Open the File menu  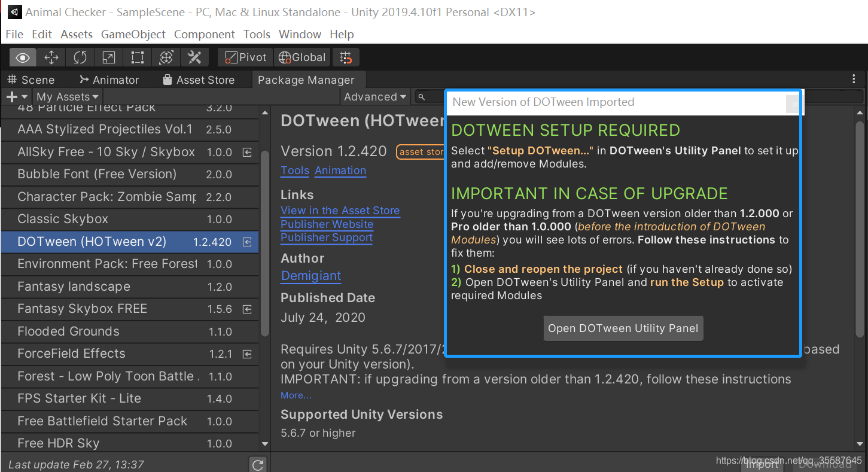14,34
